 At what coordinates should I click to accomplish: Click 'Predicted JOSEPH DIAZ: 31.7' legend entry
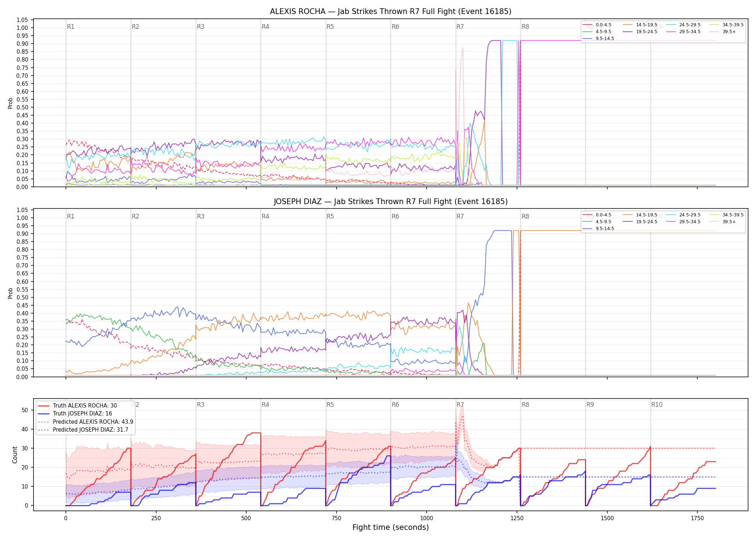pos(83,430)
